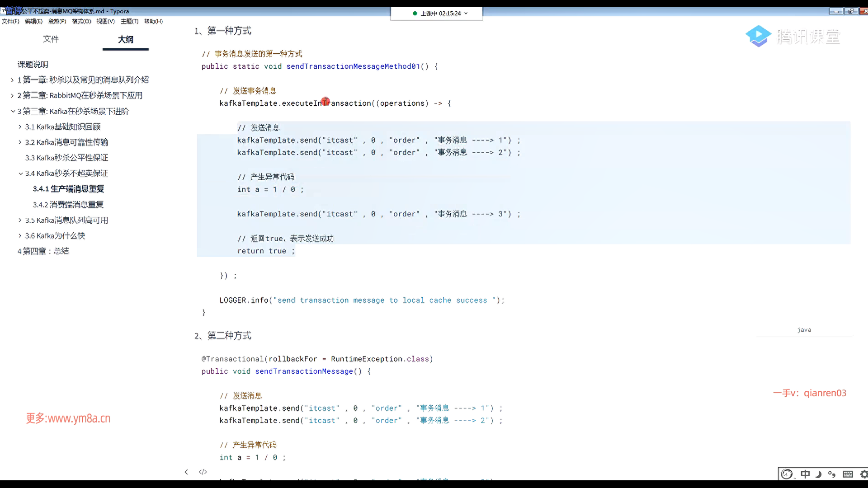Toggle source code mode icon
868x488 pixels.
203,472
